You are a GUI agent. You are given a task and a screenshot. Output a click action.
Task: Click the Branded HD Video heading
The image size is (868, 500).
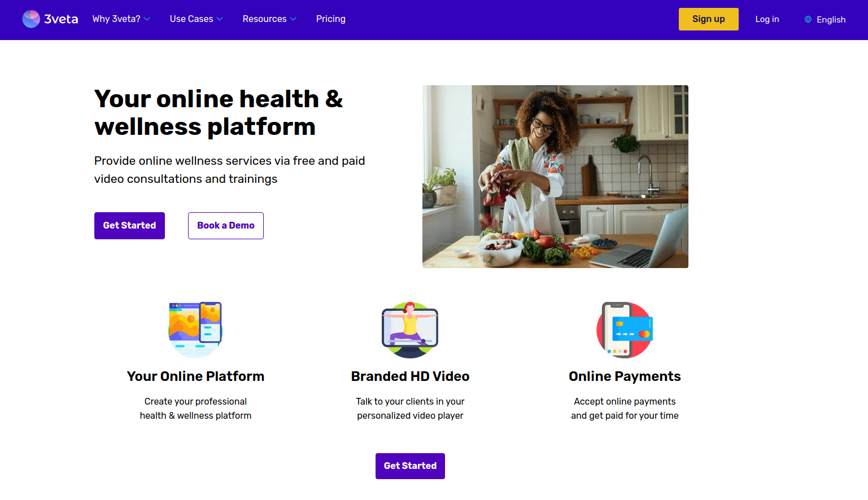(x=410, y=376)
